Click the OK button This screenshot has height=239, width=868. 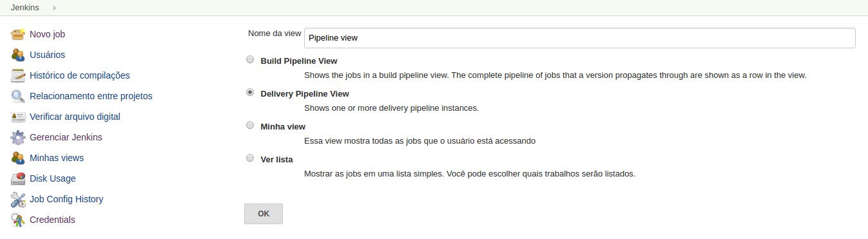pos(264,214)
